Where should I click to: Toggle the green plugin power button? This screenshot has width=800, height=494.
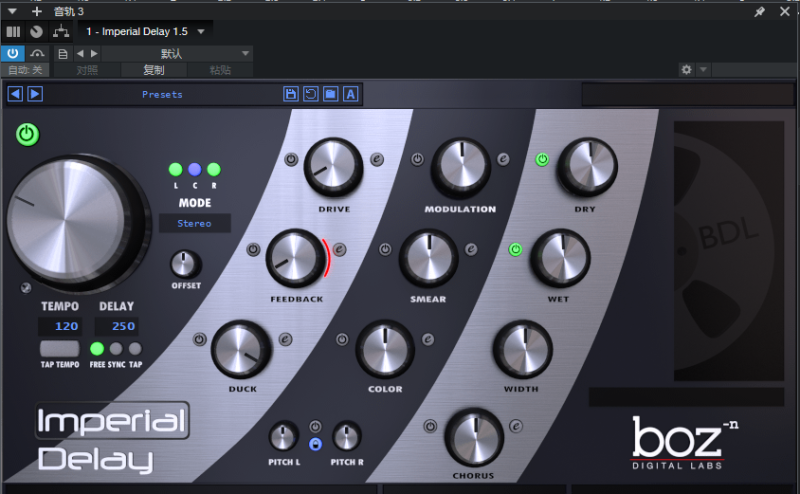point(27,134)
